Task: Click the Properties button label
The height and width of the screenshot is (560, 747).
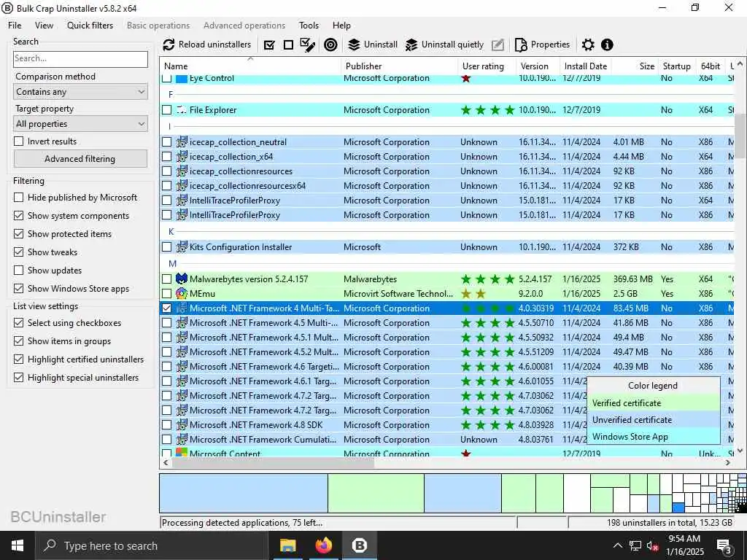Action: (x=550, y=44)
